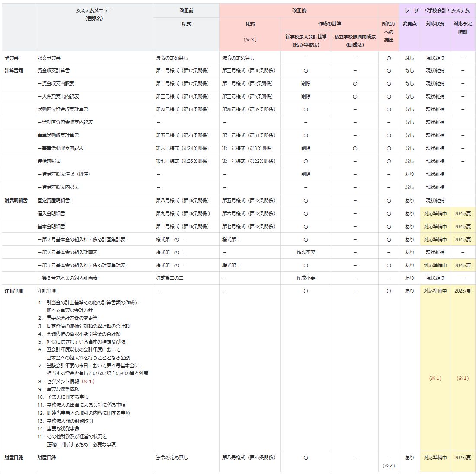Click the 新学校法人会計基準（私立学校法） header
Image resolution: width=476 pixels, height=474 pixels.
(305, 41)
